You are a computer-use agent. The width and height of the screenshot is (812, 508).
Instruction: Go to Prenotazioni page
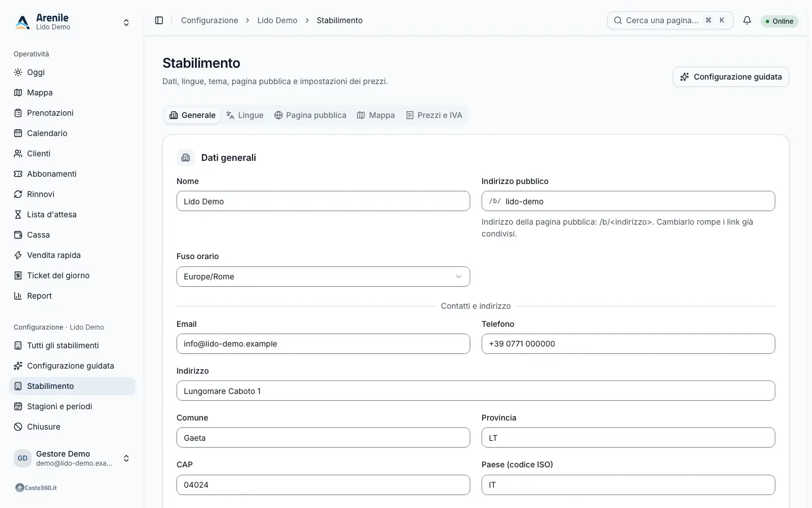(x=72, y=113)
